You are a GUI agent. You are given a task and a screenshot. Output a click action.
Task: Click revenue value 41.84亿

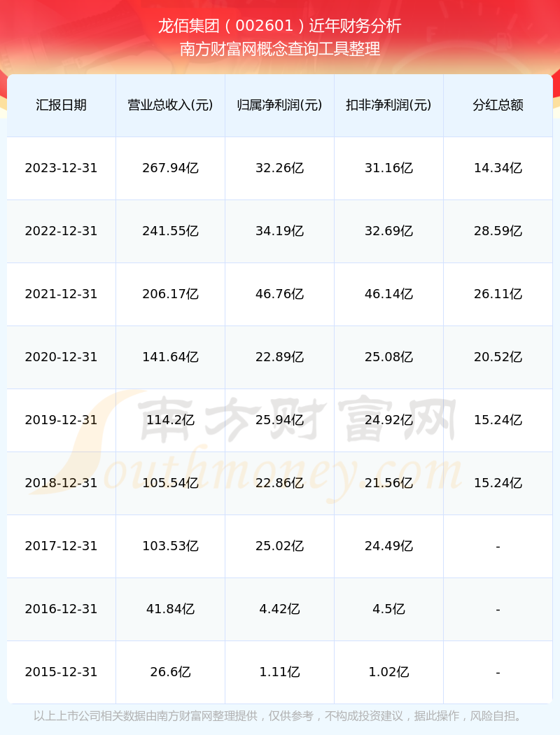point(171,610)
